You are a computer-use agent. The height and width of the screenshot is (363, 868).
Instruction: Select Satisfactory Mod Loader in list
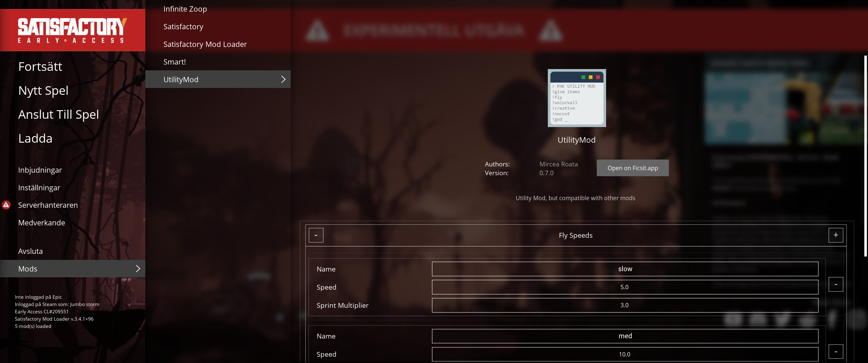coord(205,44)
